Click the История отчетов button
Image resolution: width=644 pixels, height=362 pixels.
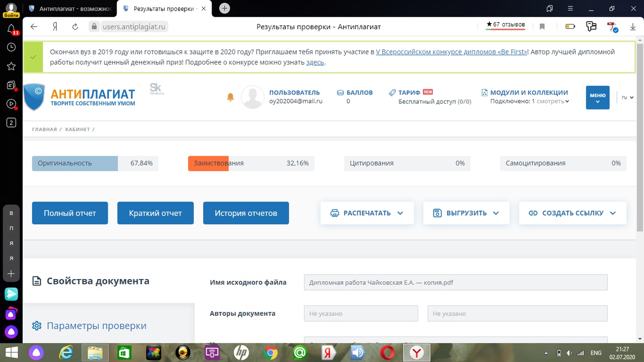pyautogui.click(x=246, y=213)
